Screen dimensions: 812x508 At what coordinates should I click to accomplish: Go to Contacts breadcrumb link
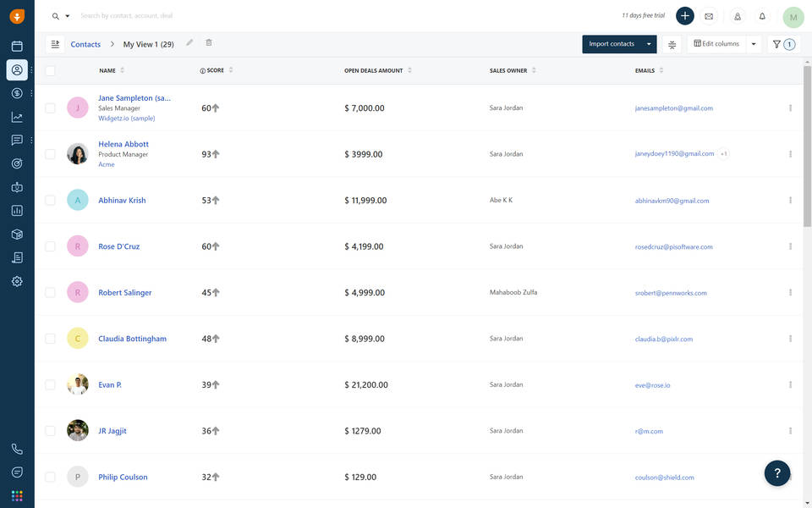(x=85, y=44)
